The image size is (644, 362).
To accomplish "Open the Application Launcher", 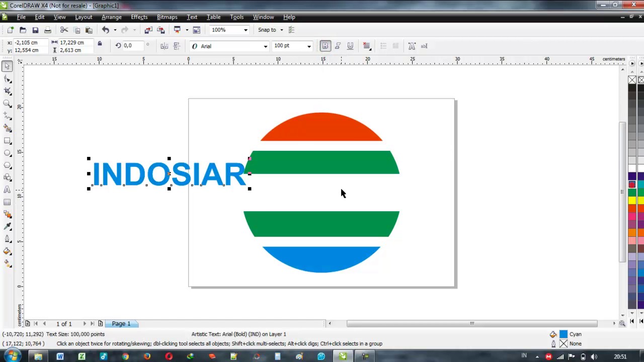I will [x=177, y=30].
